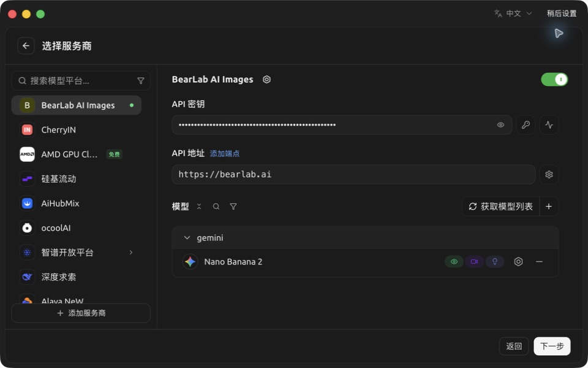Viewport: 588px width, 368px height.
Task: Click 稍后设置 to set up later
Action: (562, 13)
